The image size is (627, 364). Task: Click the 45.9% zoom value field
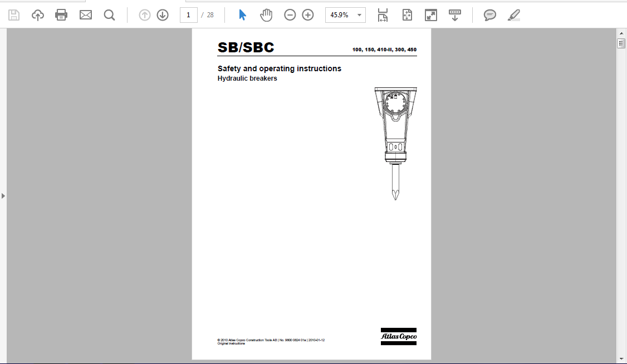[x=340, y=15]
